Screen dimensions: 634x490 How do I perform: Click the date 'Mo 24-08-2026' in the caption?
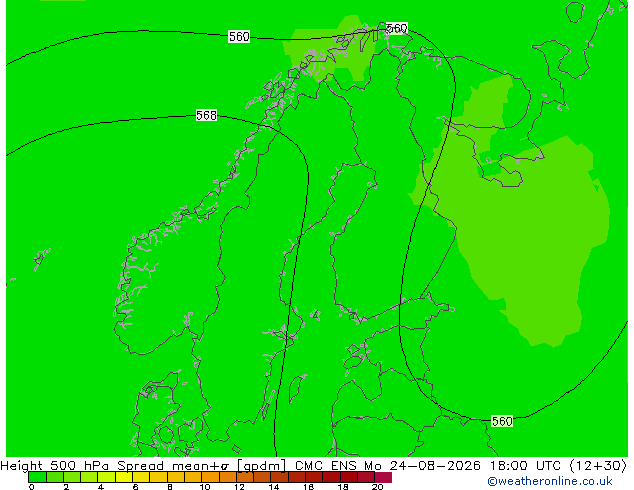[x=423, y=466]
